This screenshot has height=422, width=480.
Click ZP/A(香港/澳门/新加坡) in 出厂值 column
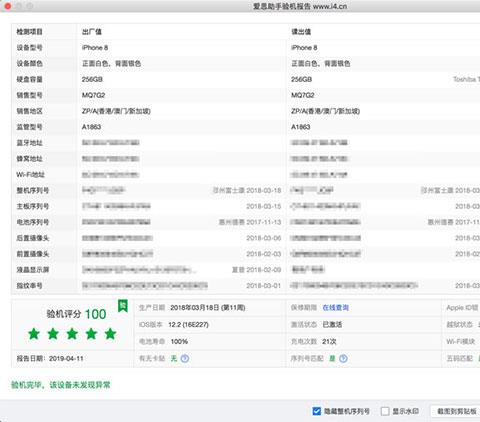(x=116, y=111)
